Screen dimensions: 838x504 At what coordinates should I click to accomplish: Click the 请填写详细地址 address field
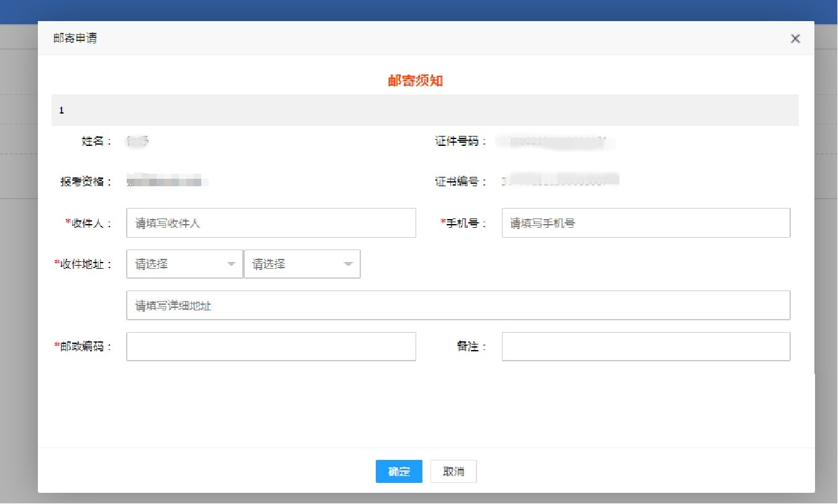click(458, 305)
